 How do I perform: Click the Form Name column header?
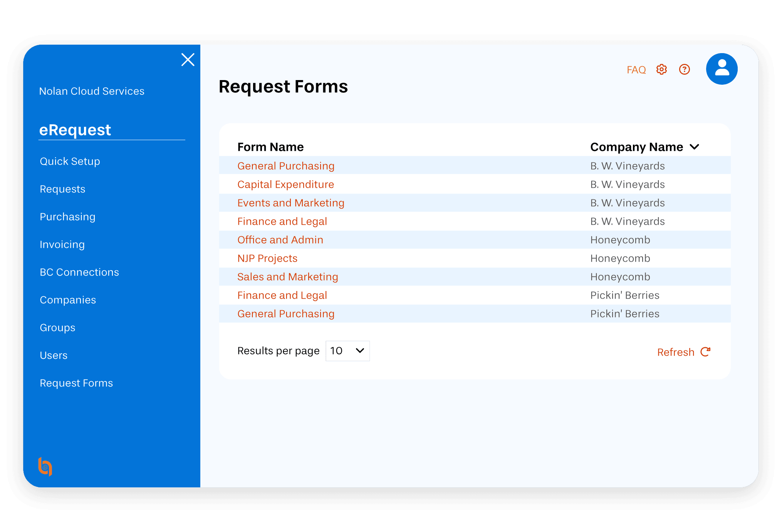pos(270,147)
